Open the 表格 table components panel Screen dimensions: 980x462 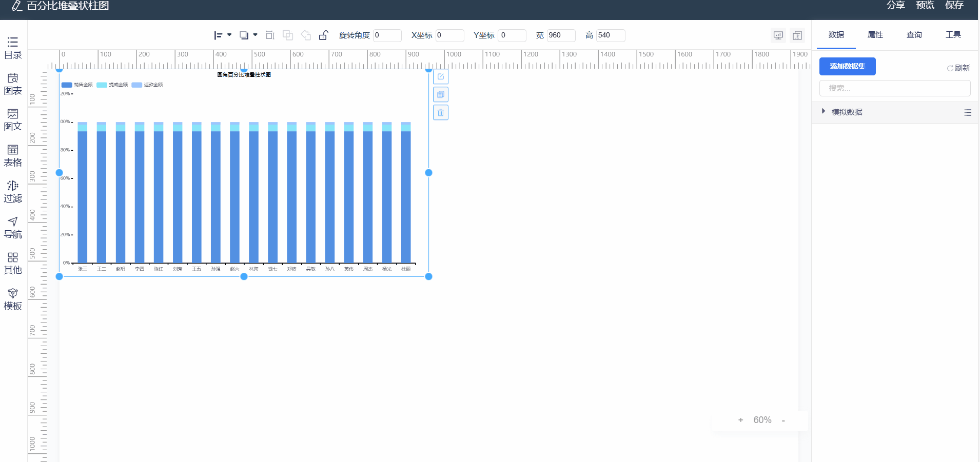pyautogui.click(x=13, y=156)
